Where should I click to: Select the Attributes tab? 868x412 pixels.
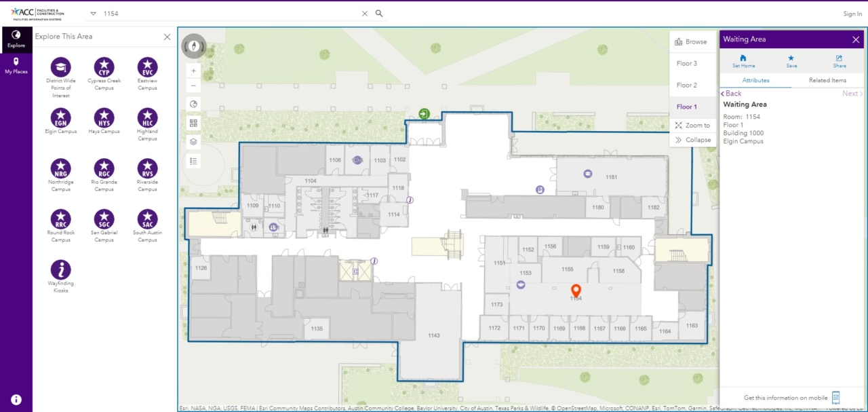point(755,79)
